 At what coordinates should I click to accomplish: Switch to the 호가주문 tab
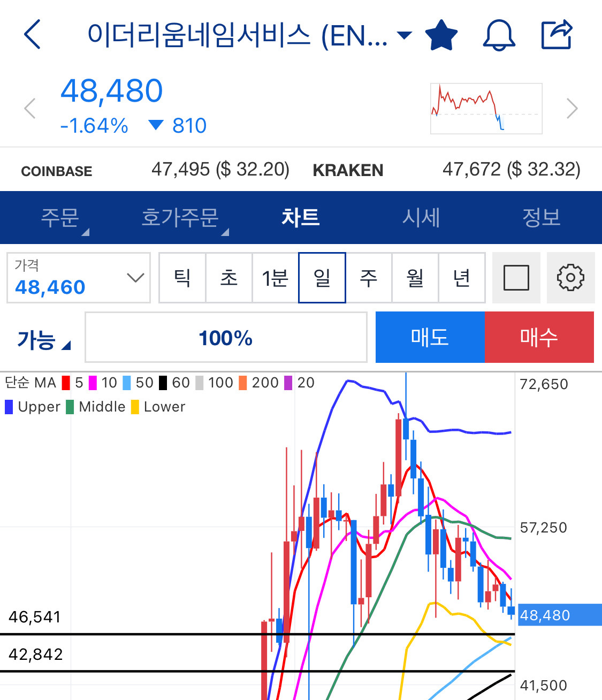[180, 217]
